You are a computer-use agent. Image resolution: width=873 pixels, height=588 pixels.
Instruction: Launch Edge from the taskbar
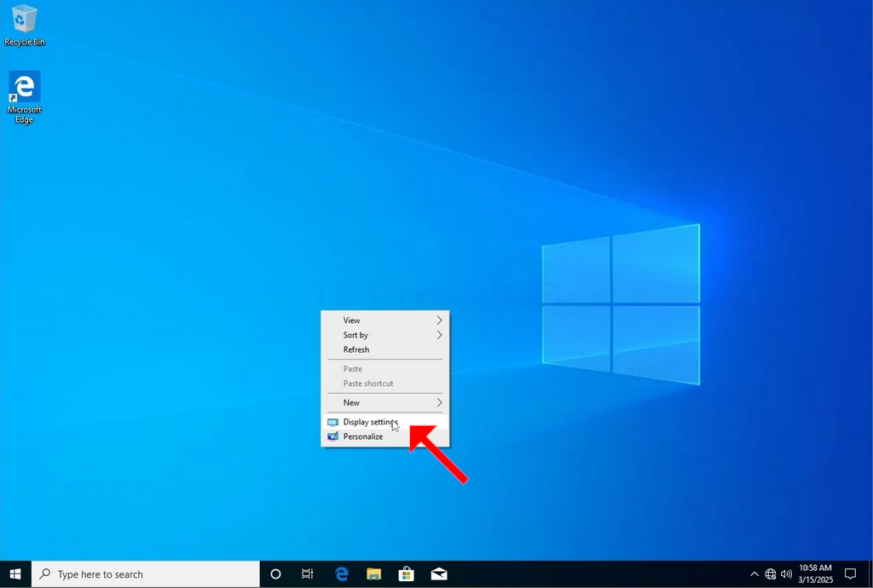(x=341, y=574)
